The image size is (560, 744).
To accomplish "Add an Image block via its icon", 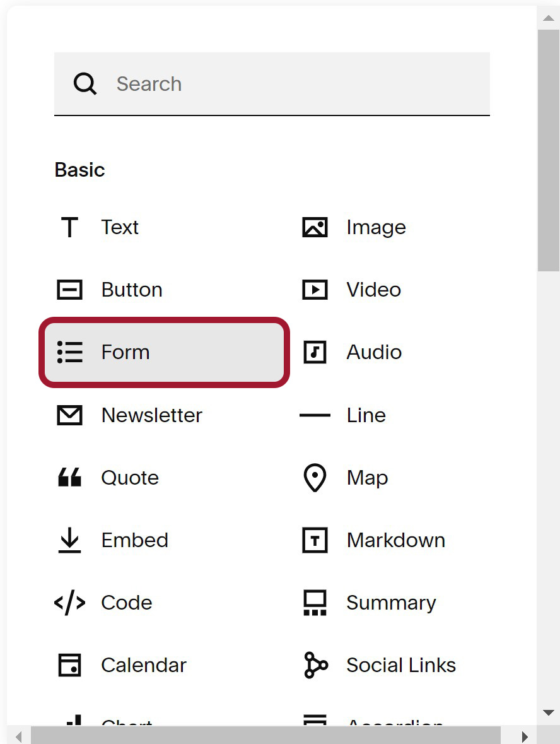I will [315, 227].
